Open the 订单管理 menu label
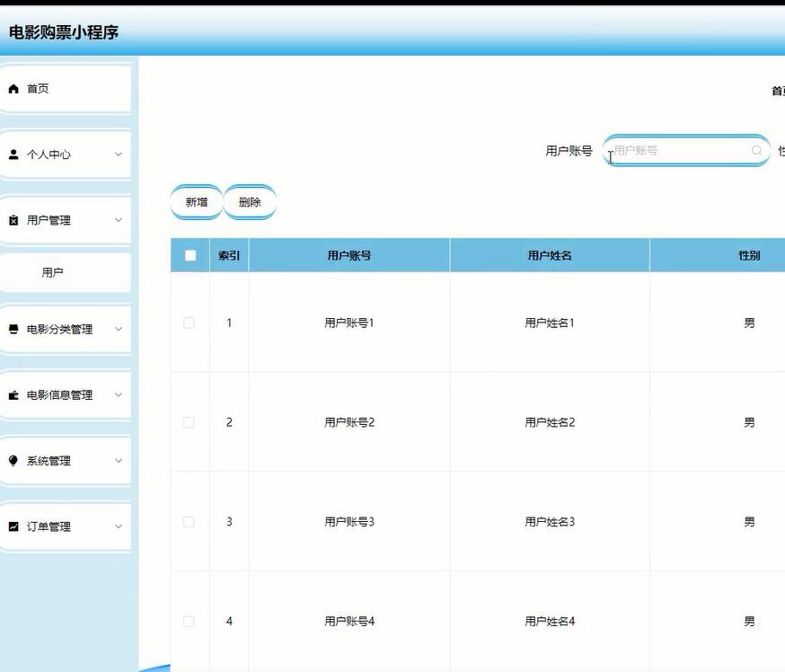The image size is (785, 672). [x=49, y=526]
